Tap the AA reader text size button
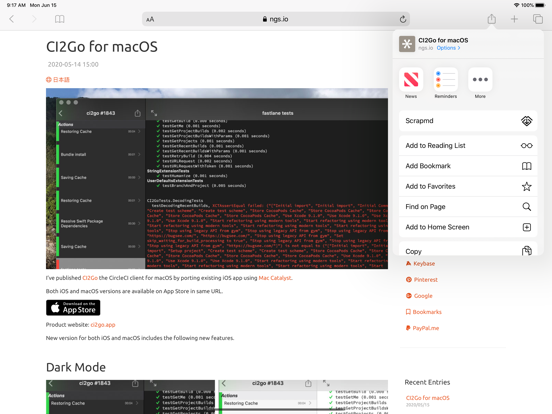Image resolution: width=552 pixels, height=414 pixels. coord(150,19)
